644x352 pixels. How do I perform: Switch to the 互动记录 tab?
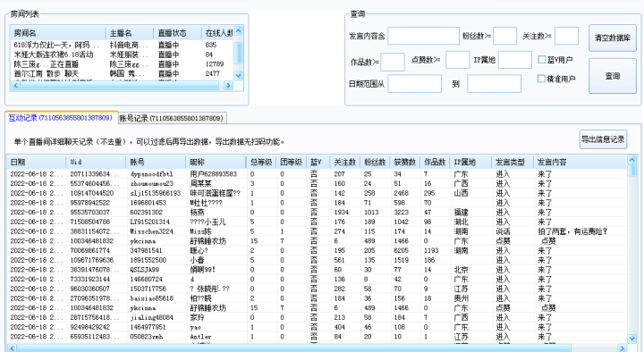tap(61, 118)
